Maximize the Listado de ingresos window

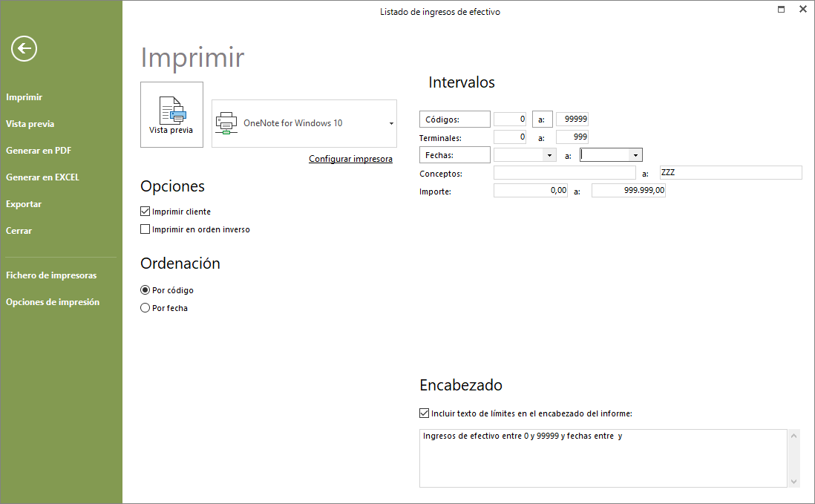(781, 10)
